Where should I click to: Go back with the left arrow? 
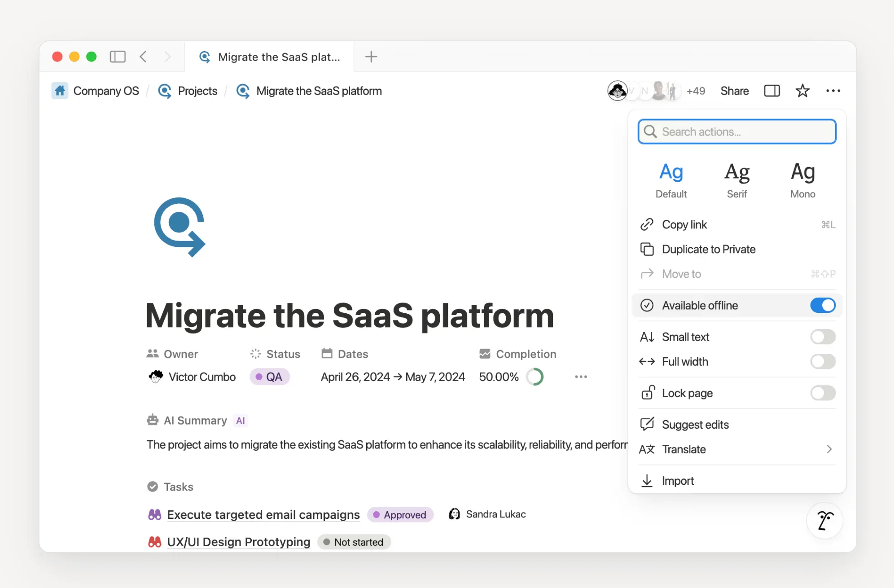[x=143, y=57]
